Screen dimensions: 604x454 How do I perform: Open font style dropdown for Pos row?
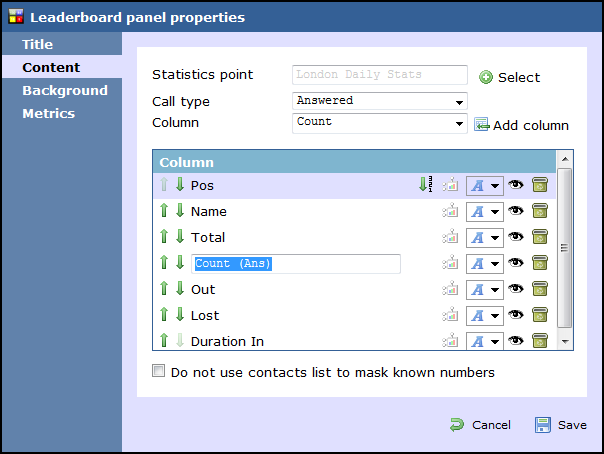[x=485, y=186]
